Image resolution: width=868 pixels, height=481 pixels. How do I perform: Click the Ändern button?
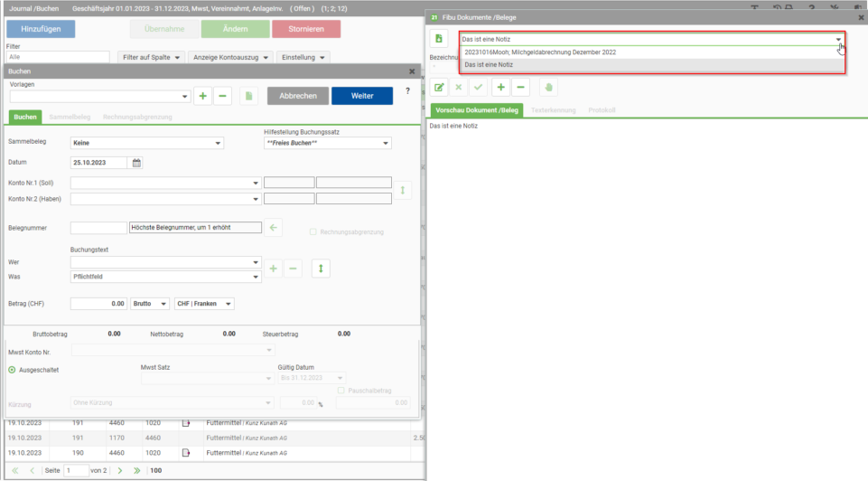coord(235,29)
